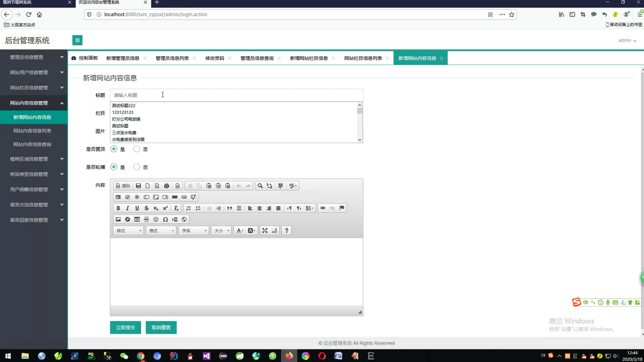
Task: Switch to 网站栏目信息列表 tab
Action: click(363, 58)
